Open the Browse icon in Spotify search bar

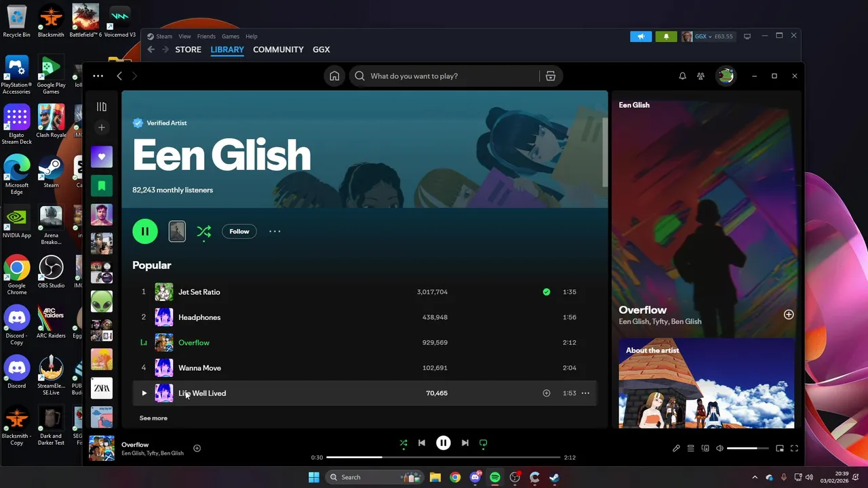(551, 76)
